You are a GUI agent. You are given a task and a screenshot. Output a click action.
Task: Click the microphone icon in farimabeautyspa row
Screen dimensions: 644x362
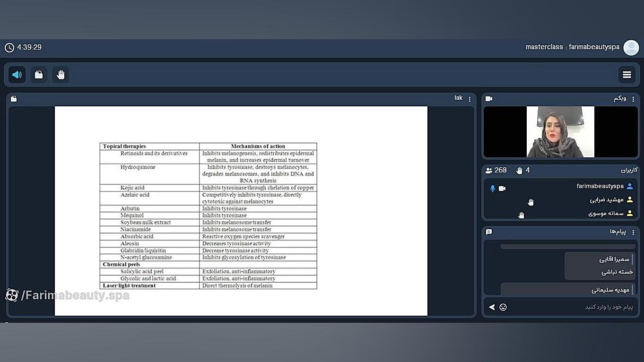(493, 189)
